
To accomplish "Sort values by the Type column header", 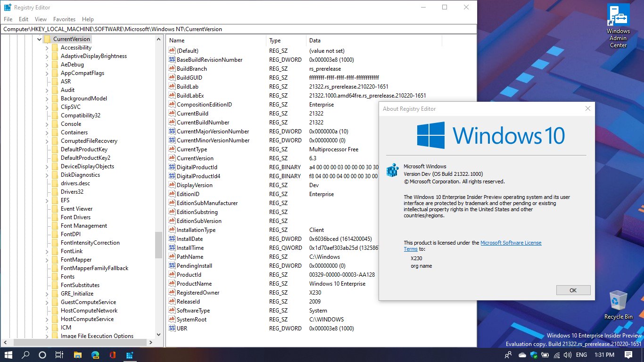I will (x=286, y=41).
